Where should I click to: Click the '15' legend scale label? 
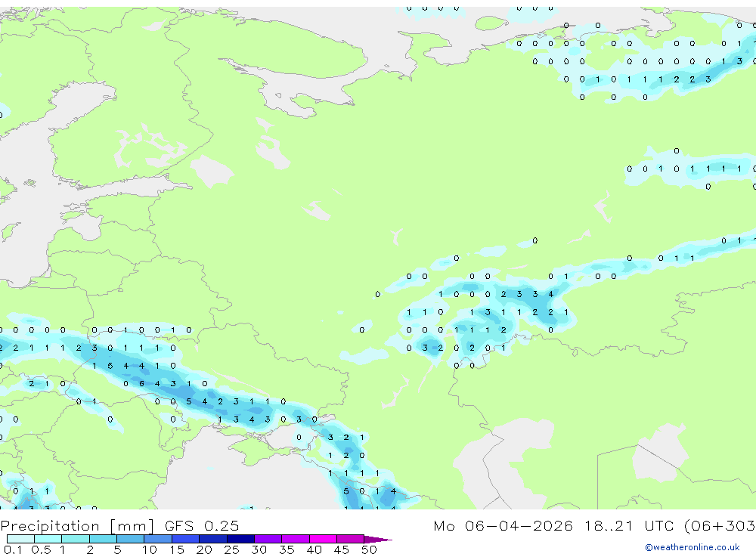(x=177, y=549)
